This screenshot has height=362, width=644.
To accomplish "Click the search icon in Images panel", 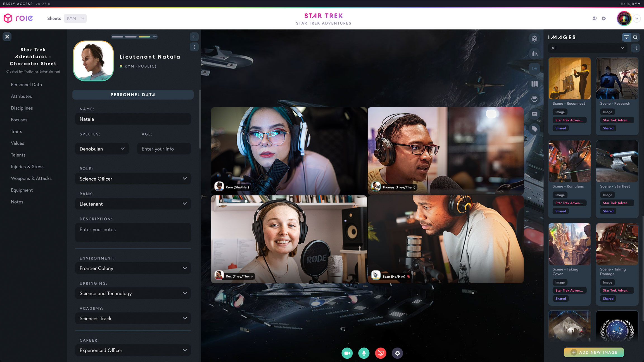I will coord(635,37).
